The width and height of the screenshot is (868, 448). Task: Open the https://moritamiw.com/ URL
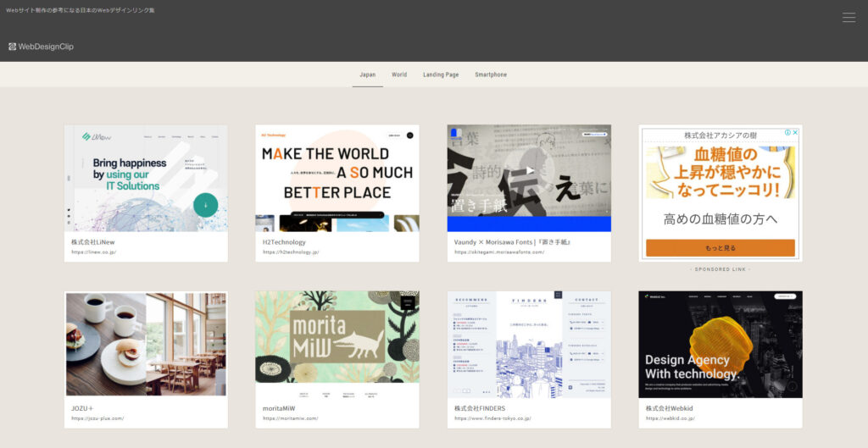291,418
